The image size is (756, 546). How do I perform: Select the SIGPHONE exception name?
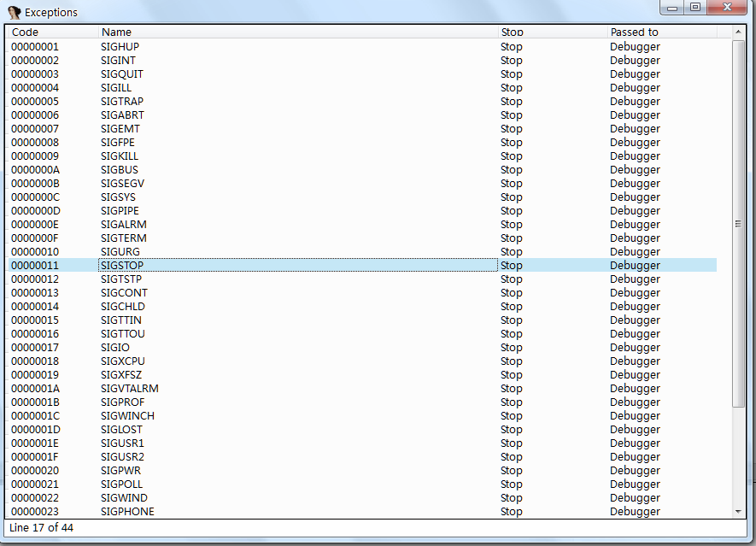[128, 511]
